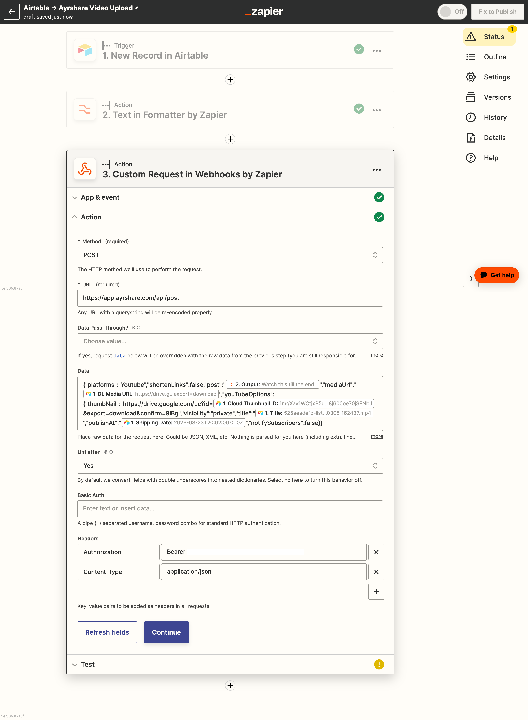Open the Data Pass-Through dropdown
Screen dimensions: 528x720
[x=230, y=341]
